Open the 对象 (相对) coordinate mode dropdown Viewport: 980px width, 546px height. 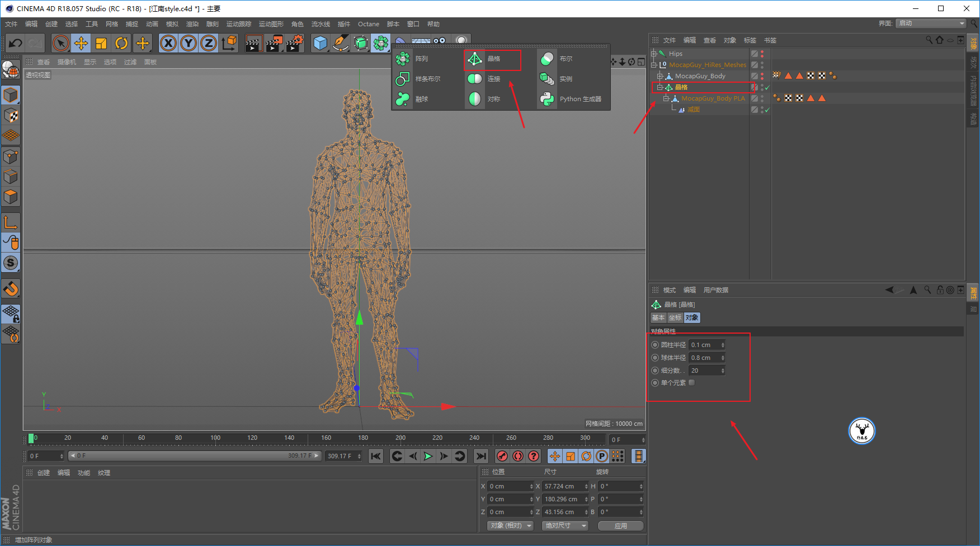[x=510, y=526]
